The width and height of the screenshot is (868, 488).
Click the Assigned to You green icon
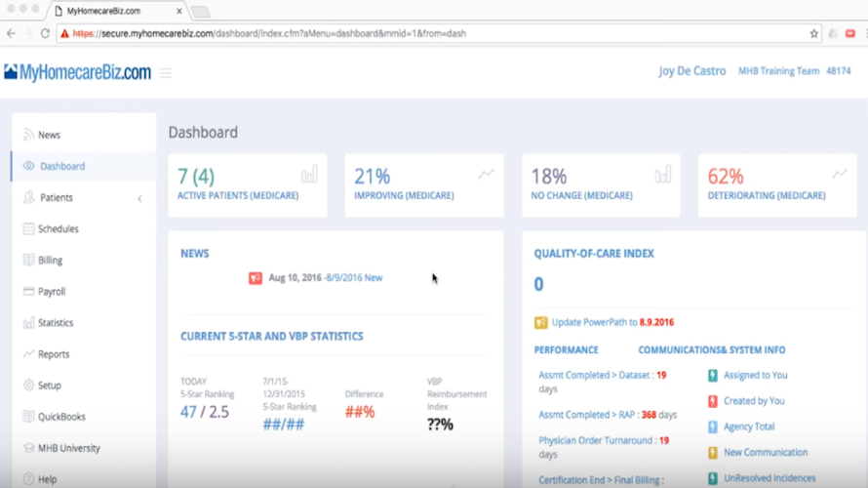(713, 376)
